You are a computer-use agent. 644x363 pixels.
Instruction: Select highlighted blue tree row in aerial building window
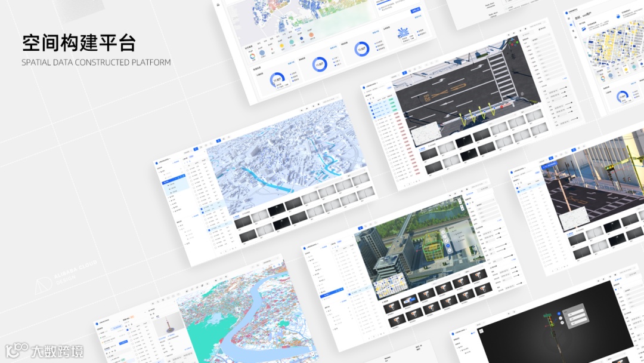[333, 293]
